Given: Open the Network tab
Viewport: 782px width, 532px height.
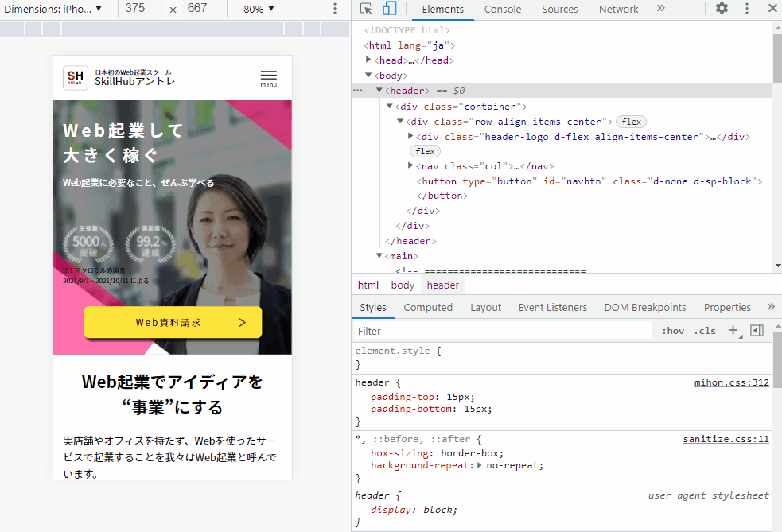Looking at the screenshot, I should coord(618,9).
